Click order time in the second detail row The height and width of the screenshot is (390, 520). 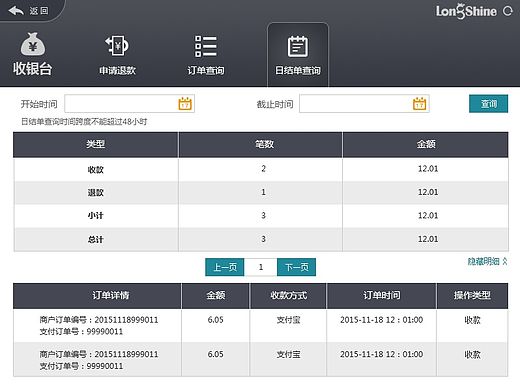(382, 354)
